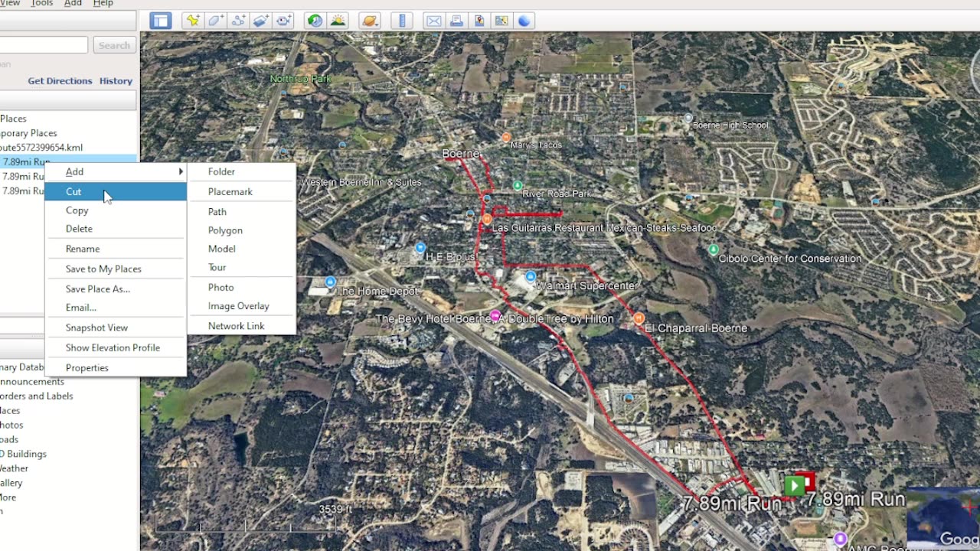Choose Image Overlay in the Add submenu
This screenshot has height=551, width=980.
(242, 306)
